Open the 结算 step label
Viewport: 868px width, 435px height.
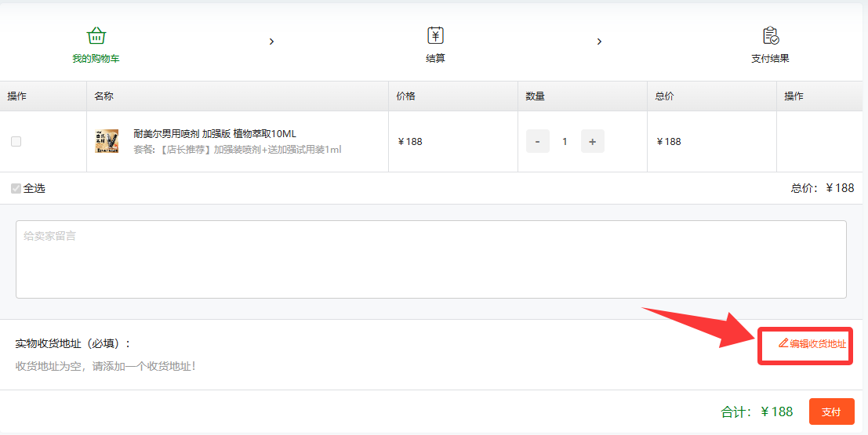tap(436, 58)
